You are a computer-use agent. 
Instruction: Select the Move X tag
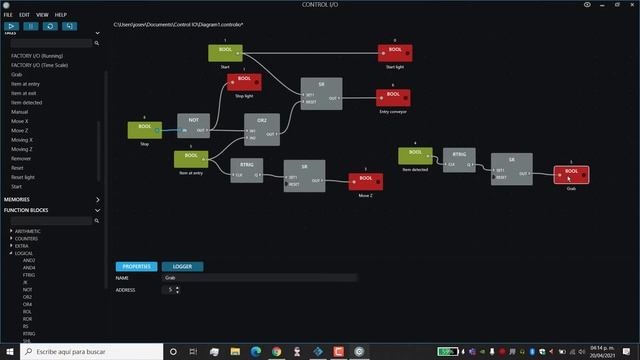click(x=20, y=121)
